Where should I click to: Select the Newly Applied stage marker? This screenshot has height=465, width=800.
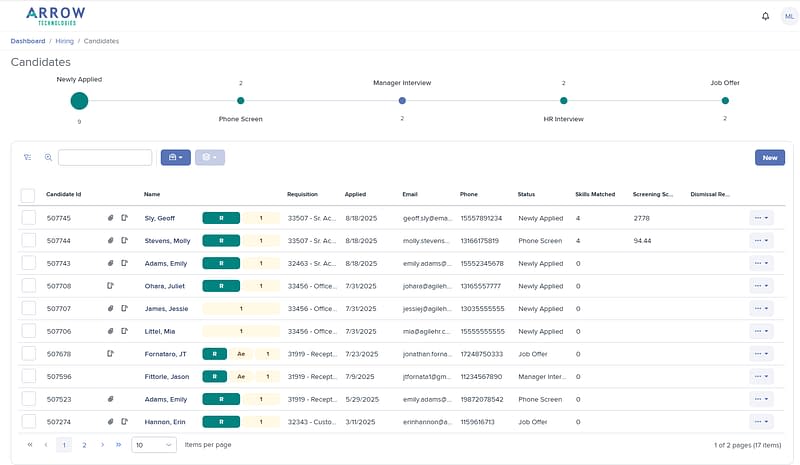79,101
